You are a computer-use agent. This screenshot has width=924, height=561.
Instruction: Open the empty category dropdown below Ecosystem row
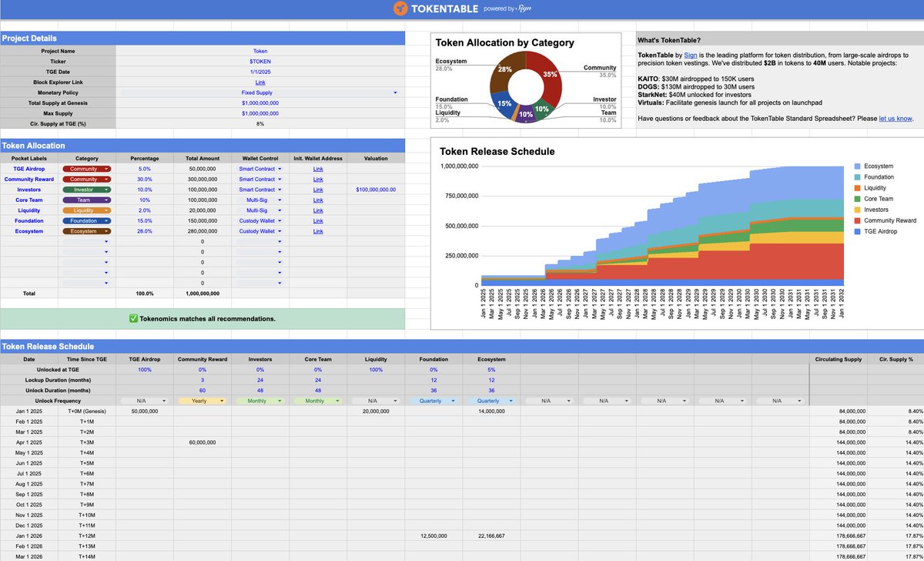pyautogui.click(x=86, y=241)
